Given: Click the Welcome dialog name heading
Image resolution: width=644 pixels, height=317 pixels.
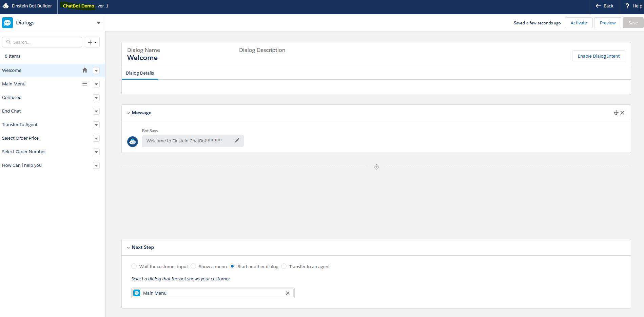Looking at the screenshot, I should [x=142, y=58].
